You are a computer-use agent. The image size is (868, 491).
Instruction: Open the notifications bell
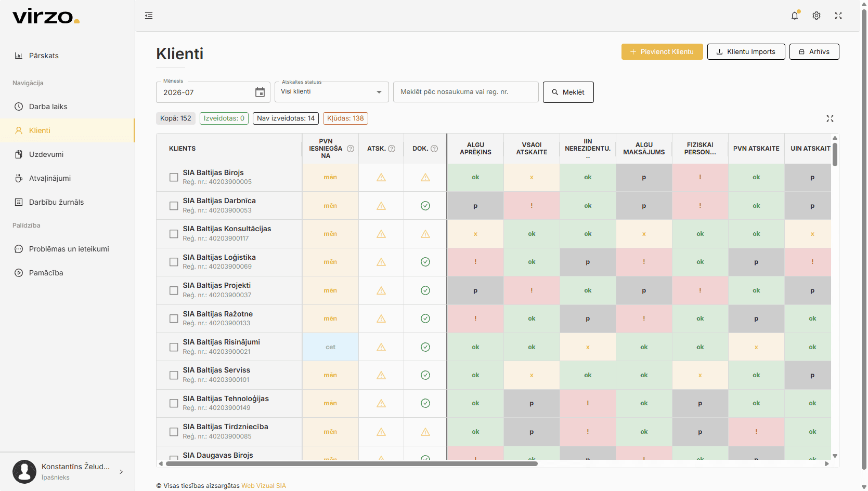click(795, 16)
